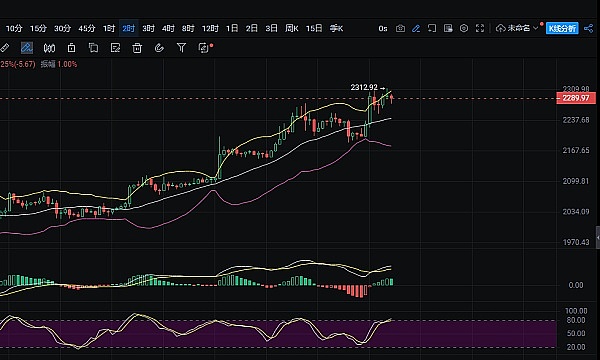Switch to the 4时 timeframe

(x=168, y=28)
